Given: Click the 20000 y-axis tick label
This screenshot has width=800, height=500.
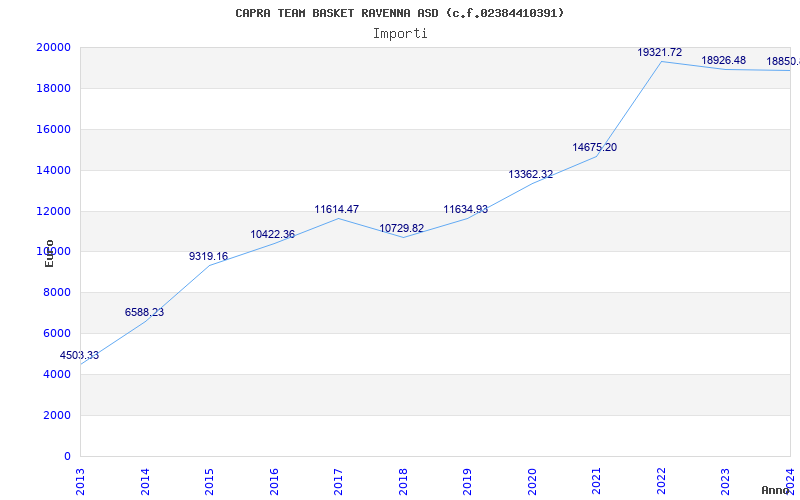Looking at the screenshot, I should 53,47.
